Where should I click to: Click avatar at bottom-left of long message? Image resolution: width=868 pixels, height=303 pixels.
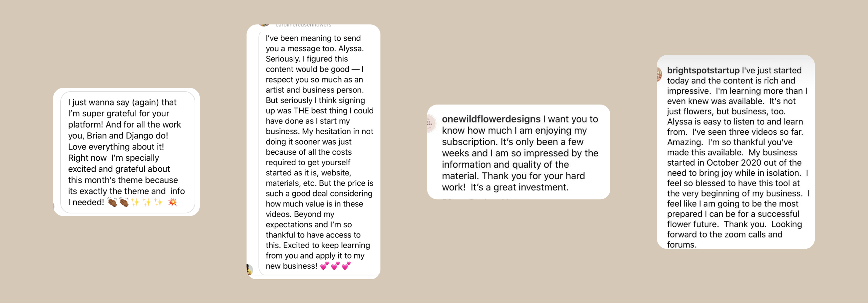click(249, 269)
